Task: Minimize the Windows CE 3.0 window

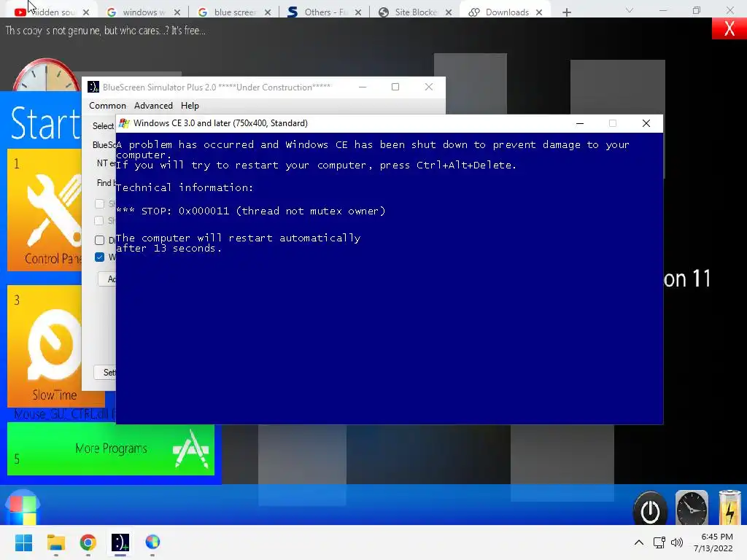Action: point(580,123)
